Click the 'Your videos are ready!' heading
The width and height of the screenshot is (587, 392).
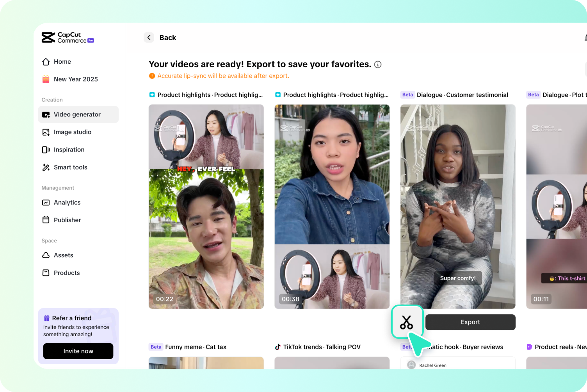[260, 64]
